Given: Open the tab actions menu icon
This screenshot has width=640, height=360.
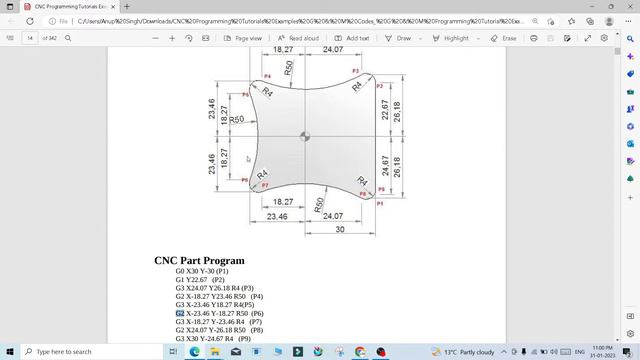Looking at the screenshot, I should 10,7.
